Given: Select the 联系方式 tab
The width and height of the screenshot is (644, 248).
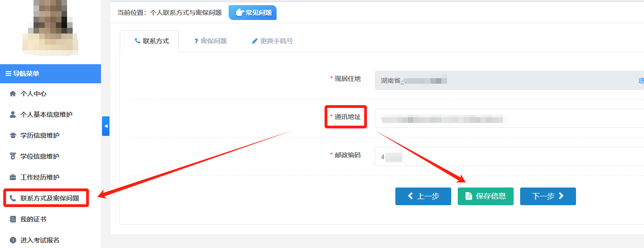Looking at the screenshot, I should pos(151,41).
